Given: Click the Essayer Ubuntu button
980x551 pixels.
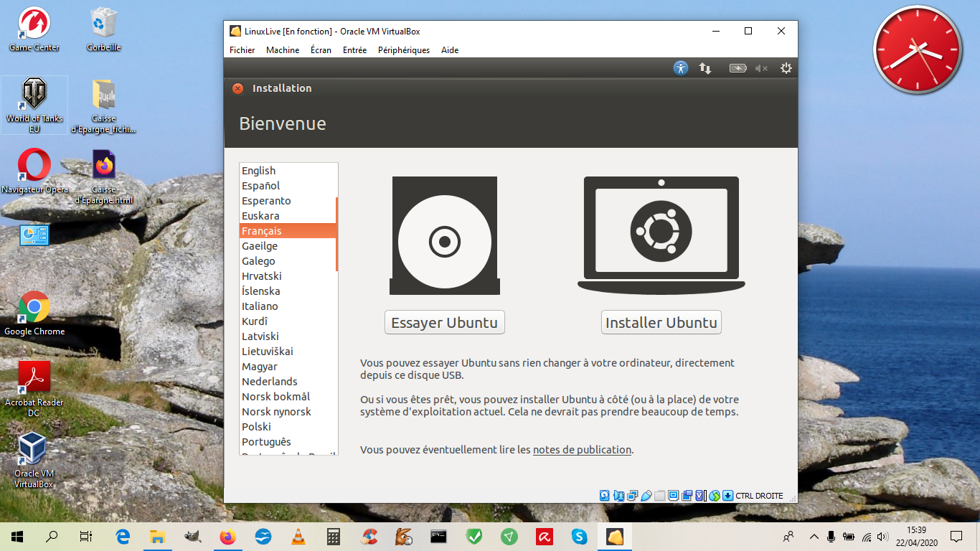Looking at the screenshot, I should point(445,322).
